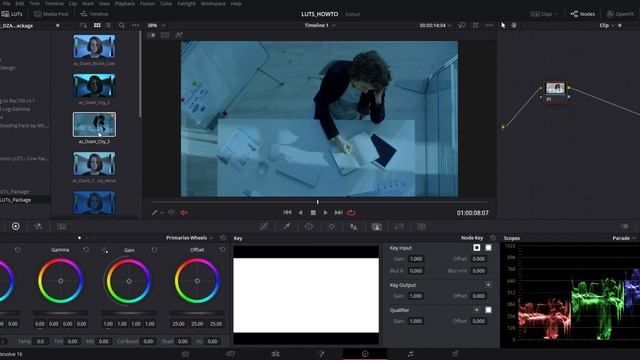Click the viewer eyedropper tool icon
Viewport: 640px width, 360px height.
click(x=155, y=213)
